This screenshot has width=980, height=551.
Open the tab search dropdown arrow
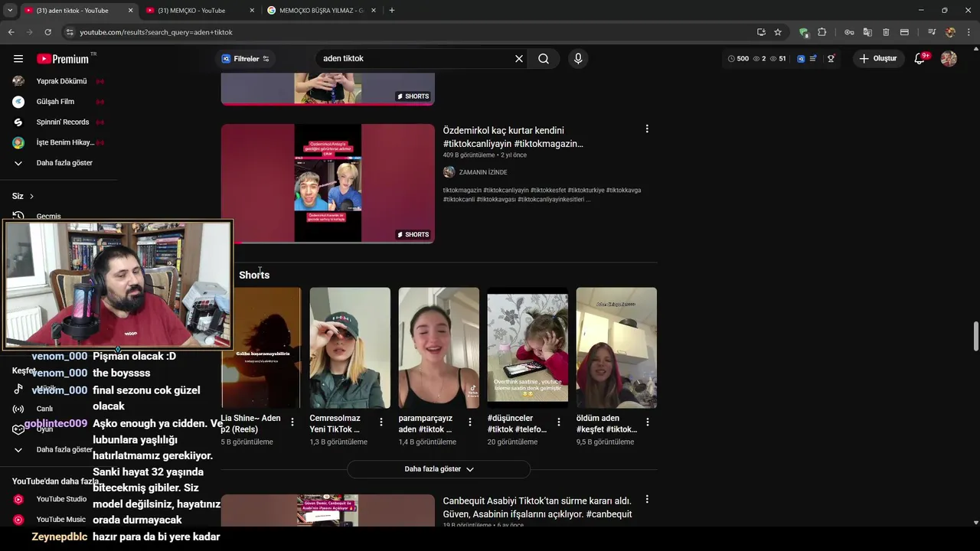tap(10, 10)
